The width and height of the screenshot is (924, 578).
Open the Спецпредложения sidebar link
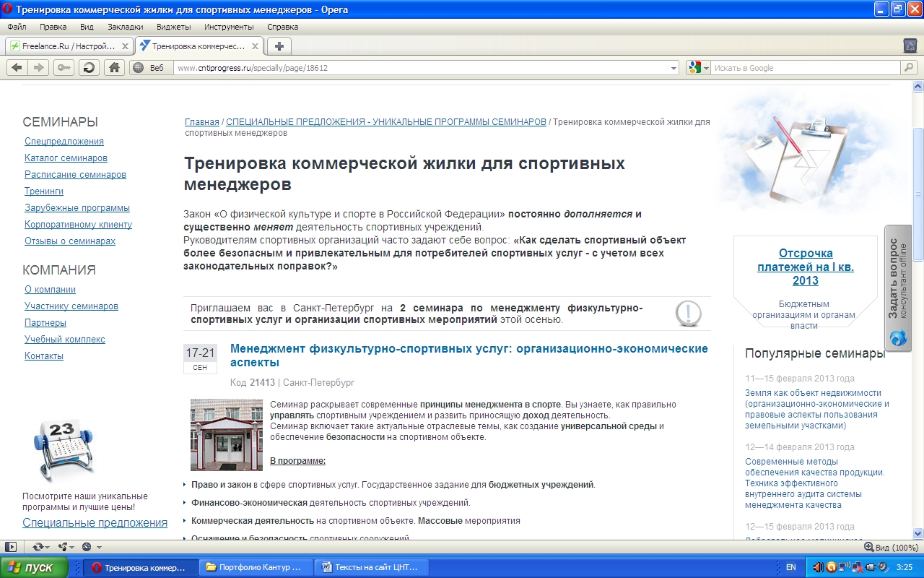coord(64,142)
